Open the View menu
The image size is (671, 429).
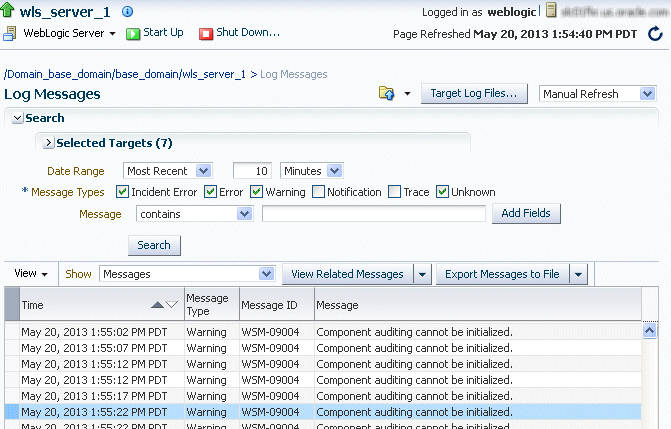point(31,274)
